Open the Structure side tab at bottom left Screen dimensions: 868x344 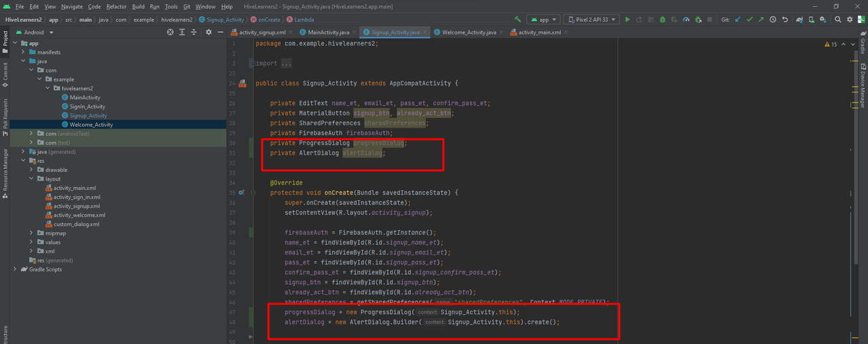[x=5, y=334]
